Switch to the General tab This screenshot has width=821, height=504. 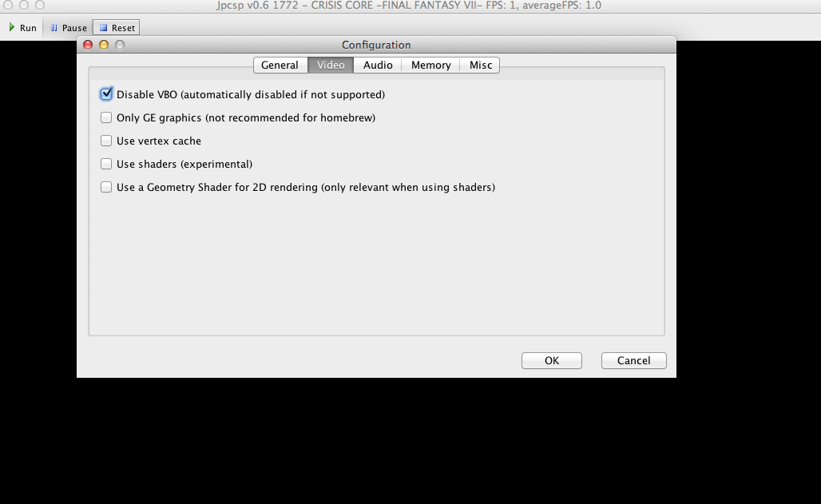(280, 65)
